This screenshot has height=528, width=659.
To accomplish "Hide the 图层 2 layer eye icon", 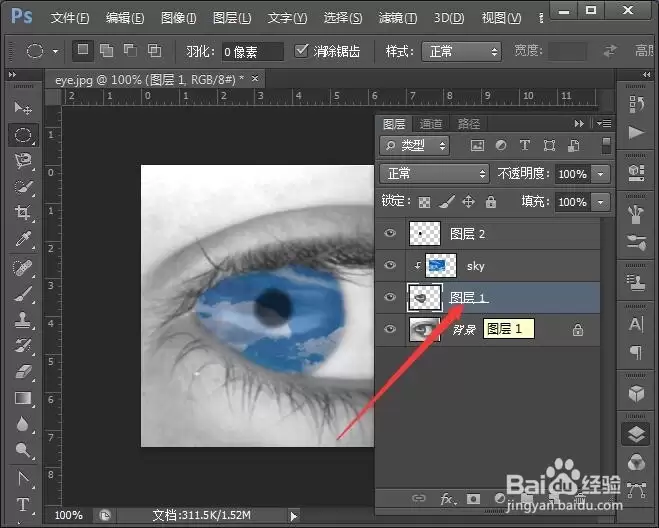I will click(390, 233).
